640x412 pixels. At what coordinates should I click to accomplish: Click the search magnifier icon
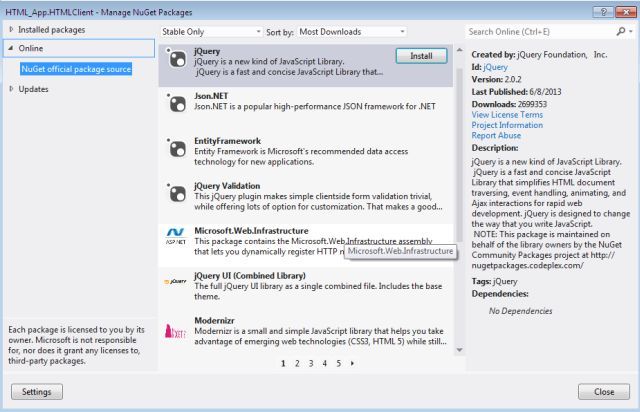[621, 31]
